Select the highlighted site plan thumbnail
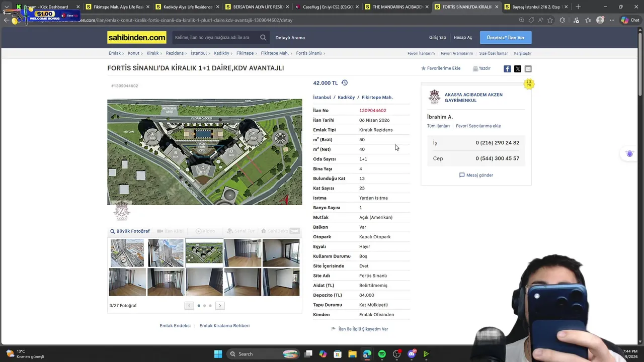This screenshot has width=644, height=362. 204,252
